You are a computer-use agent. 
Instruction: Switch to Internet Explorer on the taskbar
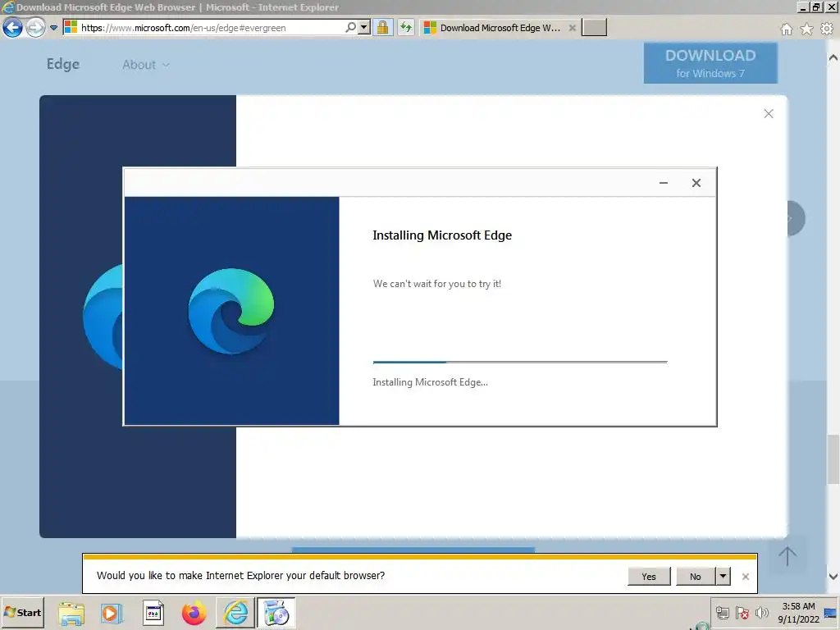(235, 613)
